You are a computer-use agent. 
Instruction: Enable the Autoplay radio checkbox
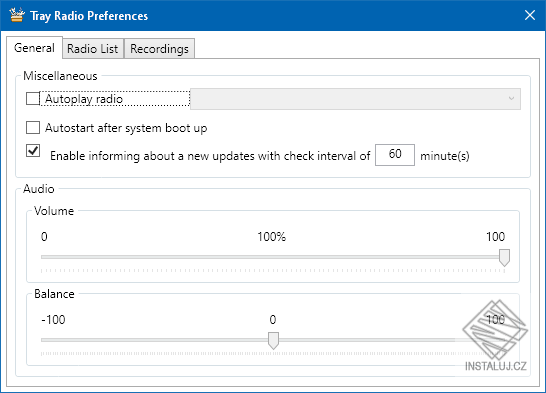click(x=33, y=99)
